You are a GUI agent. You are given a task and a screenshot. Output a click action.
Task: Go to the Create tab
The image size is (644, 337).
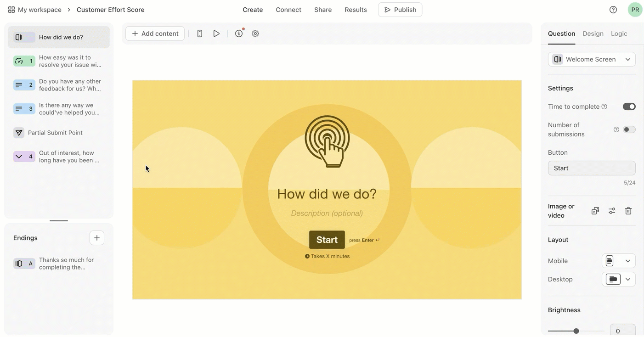[x=253, y=10]
